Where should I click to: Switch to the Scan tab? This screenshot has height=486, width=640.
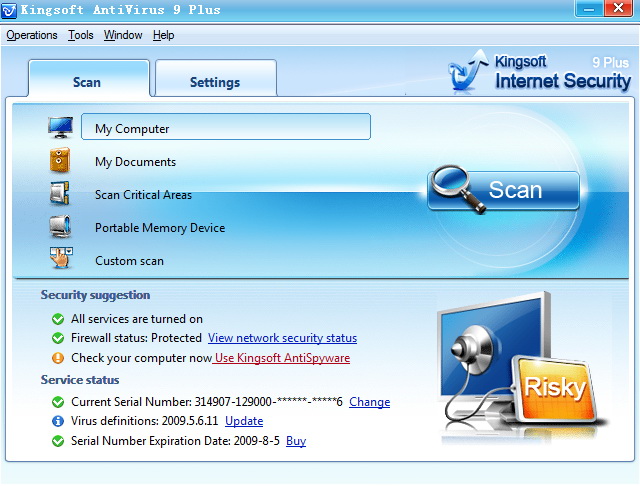point(89,79)
